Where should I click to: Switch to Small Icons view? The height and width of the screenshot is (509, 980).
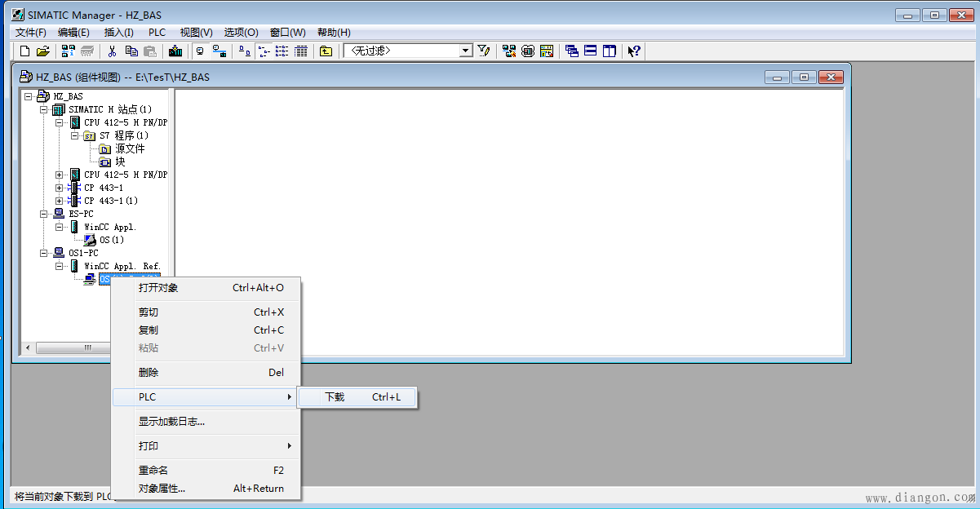click(264, 51)
